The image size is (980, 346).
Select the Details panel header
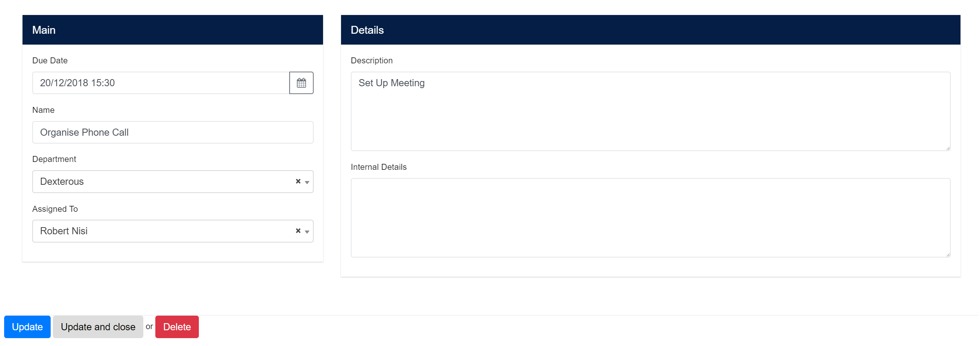(651, 30)
